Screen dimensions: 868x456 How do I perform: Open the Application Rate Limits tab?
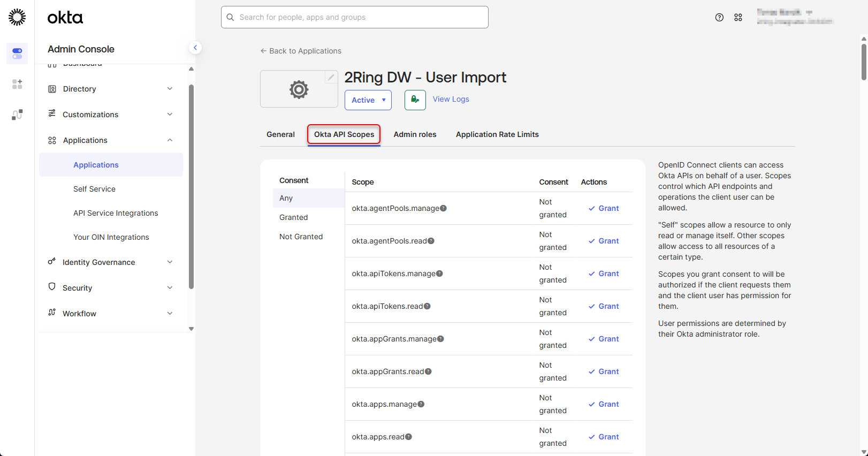[497, 134]
